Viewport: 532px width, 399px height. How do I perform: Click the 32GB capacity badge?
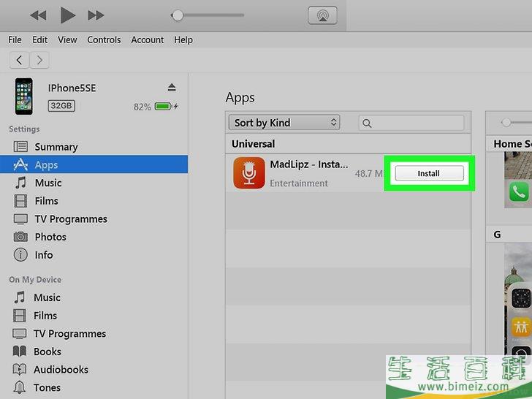[61, 106]
